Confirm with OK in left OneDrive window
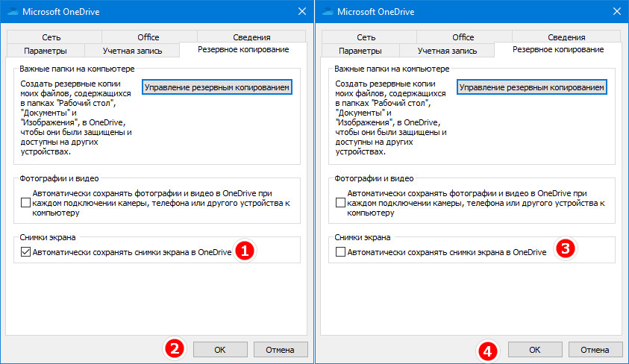Image resolution: width=629 pixels, height=364 pixels. [x=220, y=350]
